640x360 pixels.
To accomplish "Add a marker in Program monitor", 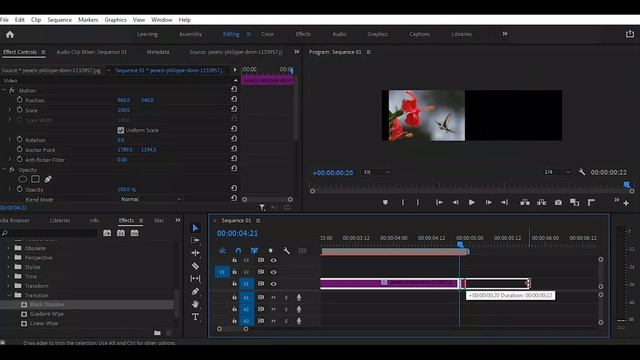I will 385,202.
